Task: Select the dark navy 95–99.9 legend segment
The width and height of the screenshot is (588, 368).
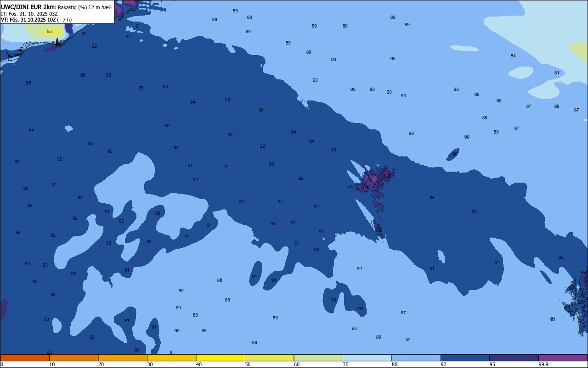Action: coord(514,357)
